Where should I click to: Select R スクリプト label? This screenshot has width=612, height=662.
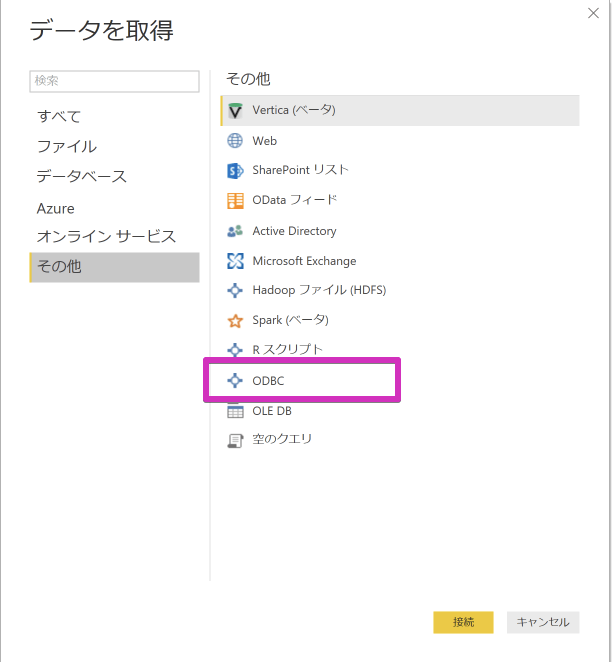click(x=287, y=350)
